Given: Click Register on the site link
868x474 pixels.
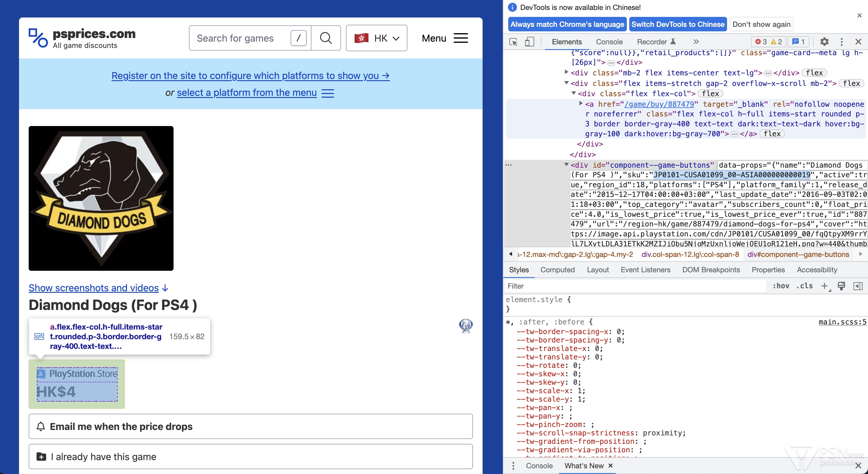Looking at the screenshot, I should [x=251, y=76].
